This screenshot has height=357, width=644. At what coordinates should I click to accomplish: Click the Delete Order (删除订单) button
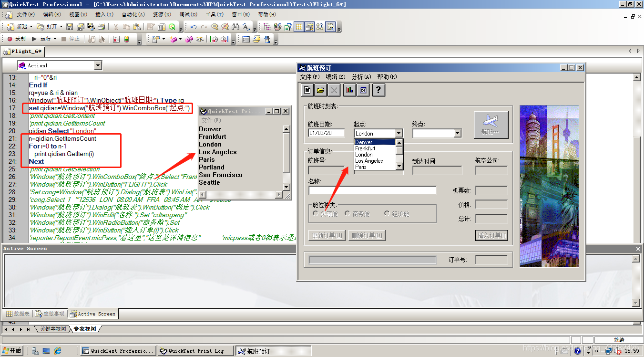[x=367, y=235]
